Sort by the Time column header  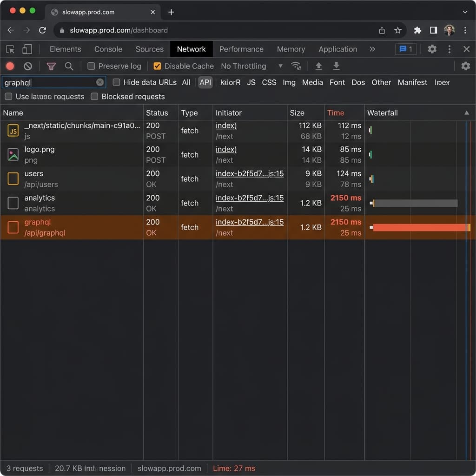[344, 113]
